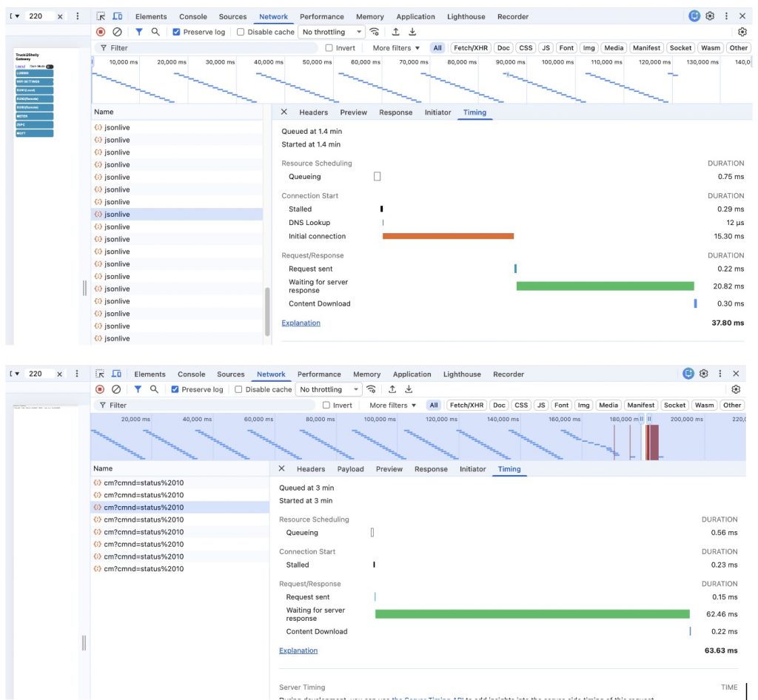Expand More filters dropdown in lower panel
The height and width of the screenshot is (700, 758).
(x=393, y=405)
